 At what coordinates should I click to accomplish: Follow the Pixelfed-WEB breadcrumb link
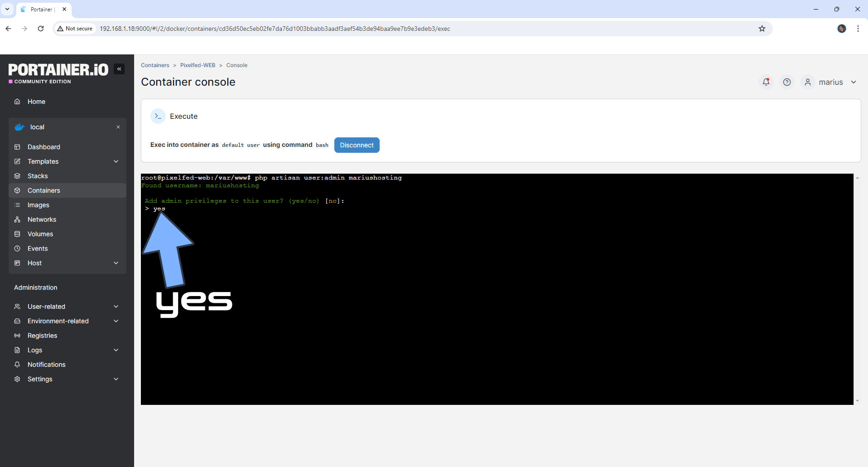click(x=198, y=65)
